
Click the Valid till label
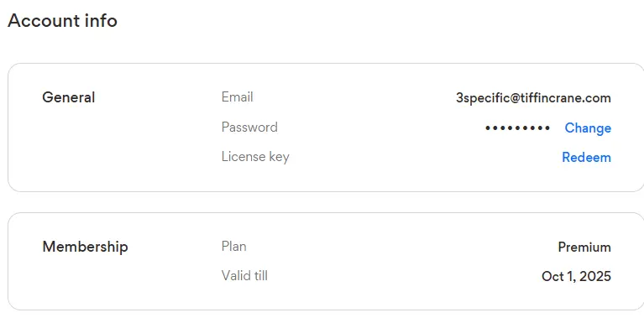(244, 275)
